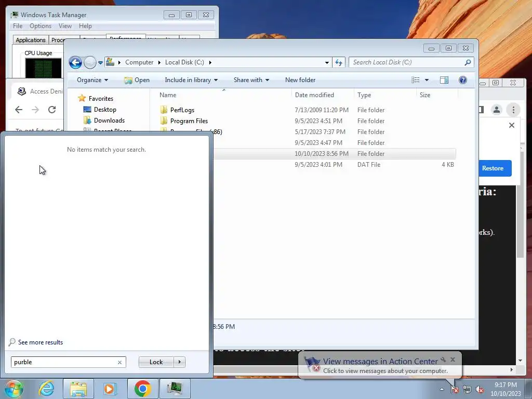Viewport: 532px width, 399px height.
Task: Expand Include in library menu
Action: (x=191, y=80)
